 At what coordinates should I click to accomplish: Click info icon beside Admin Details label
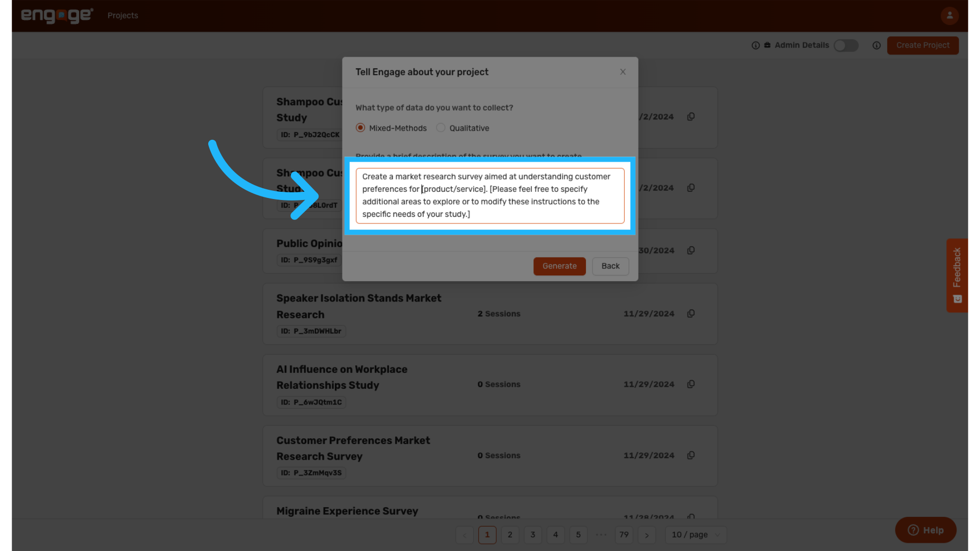click(755, 45)
